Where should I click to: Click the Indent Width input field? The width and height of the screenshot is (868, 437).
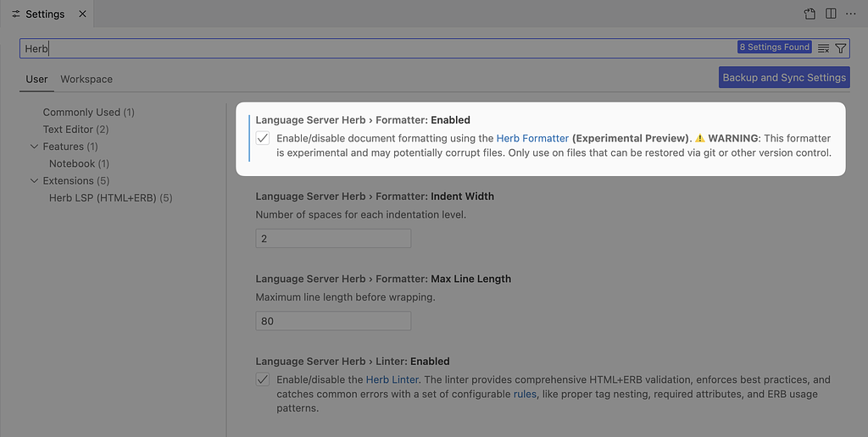pyautogui.click(x=333, y=239)
